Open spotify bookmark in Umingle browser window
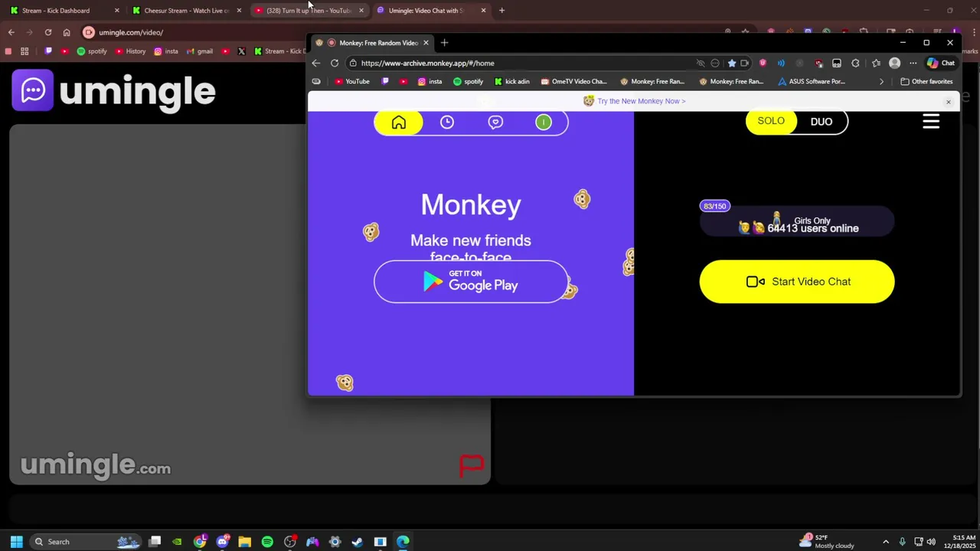Viewport: 980px width, 551px height. [x=92, y=51]
